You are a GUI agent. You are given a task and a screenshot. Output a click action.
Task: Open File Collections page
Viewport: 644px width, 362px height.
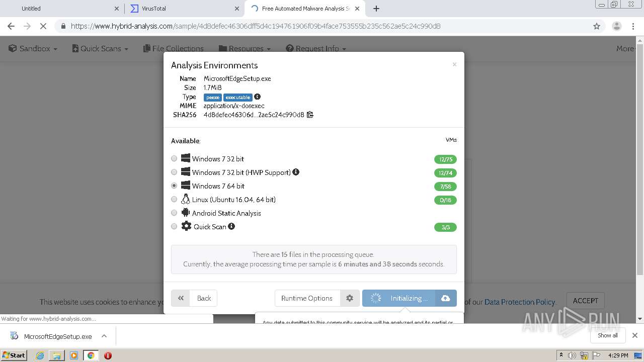[x=174, y=48]
